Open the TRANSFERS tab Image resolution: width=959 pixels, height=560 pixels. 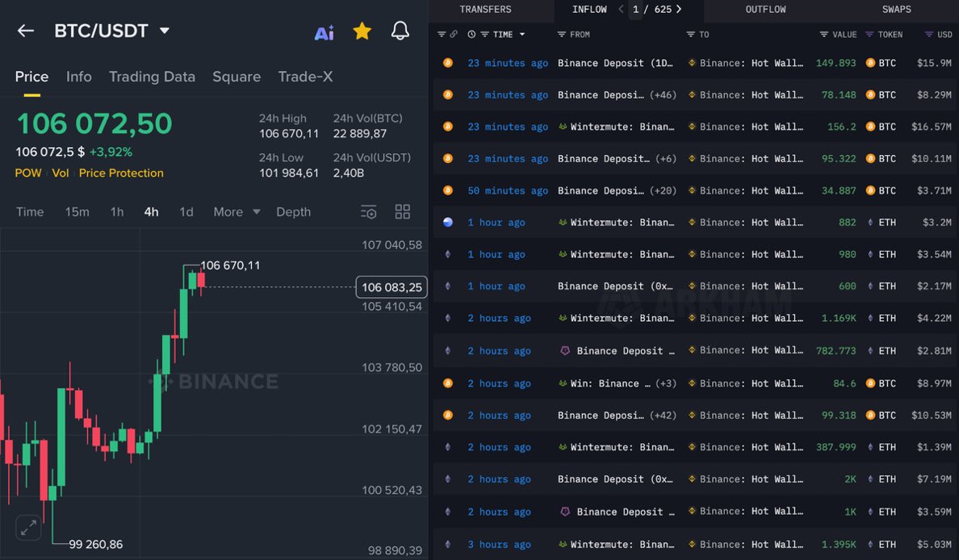coord(486,9)
